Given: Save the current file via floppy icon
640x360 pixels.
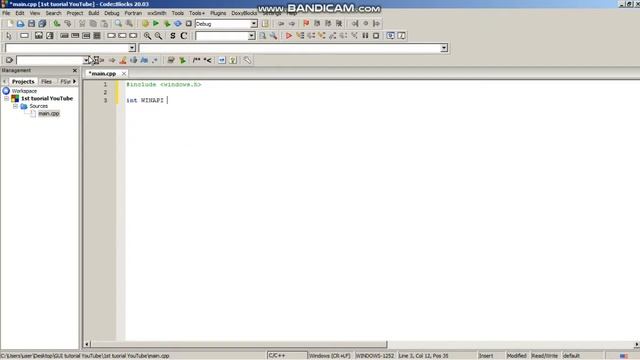Looking at the screenshot, I should pyautogui.click(x=31, y=24).
